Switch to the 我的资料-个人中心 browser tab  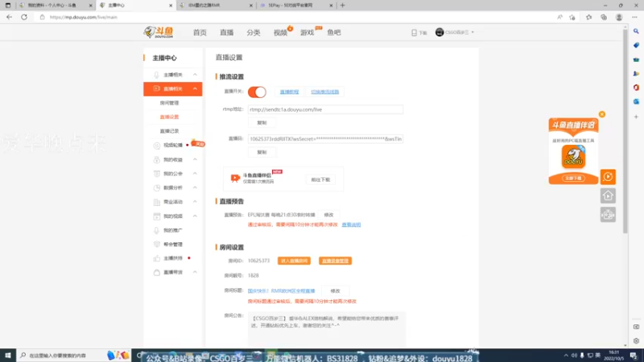[56, 6]
